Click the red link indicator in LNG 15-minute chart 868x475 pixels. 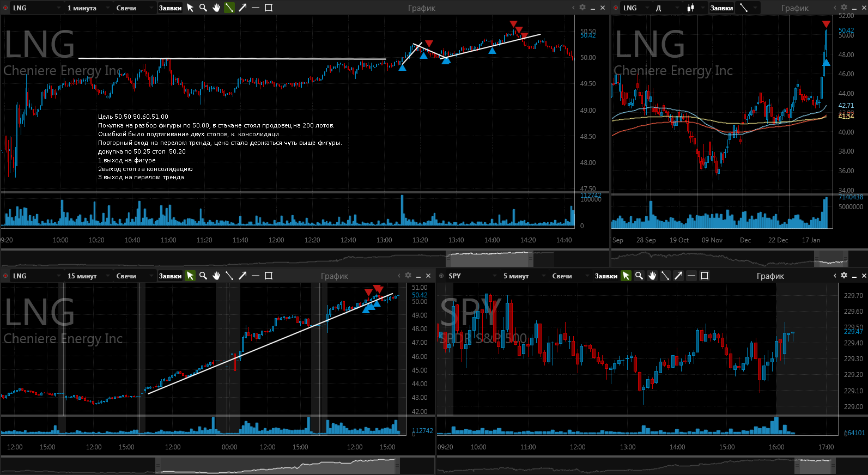click(5, 276)
